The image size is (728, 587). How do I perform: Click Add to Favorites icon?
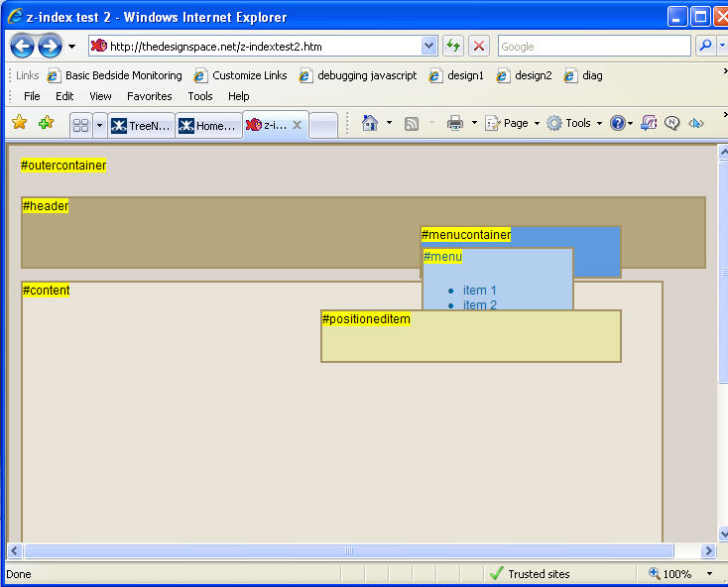[x=46, y=123]
